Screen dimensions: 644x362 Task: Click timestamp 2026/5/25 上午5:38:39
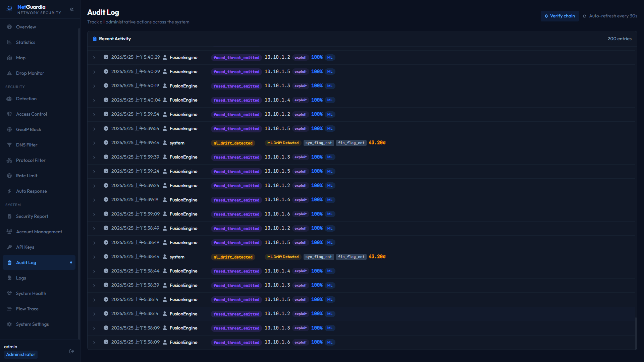click(x=135, y=285)
